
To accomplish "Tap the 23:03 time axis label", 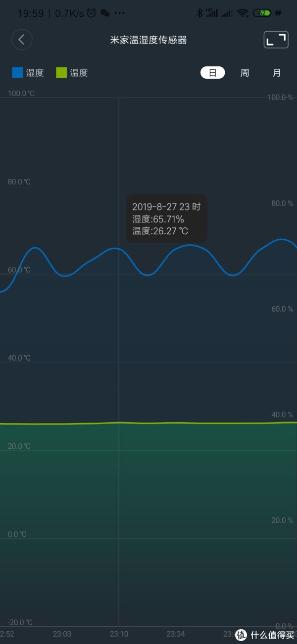I will point(62,634).
